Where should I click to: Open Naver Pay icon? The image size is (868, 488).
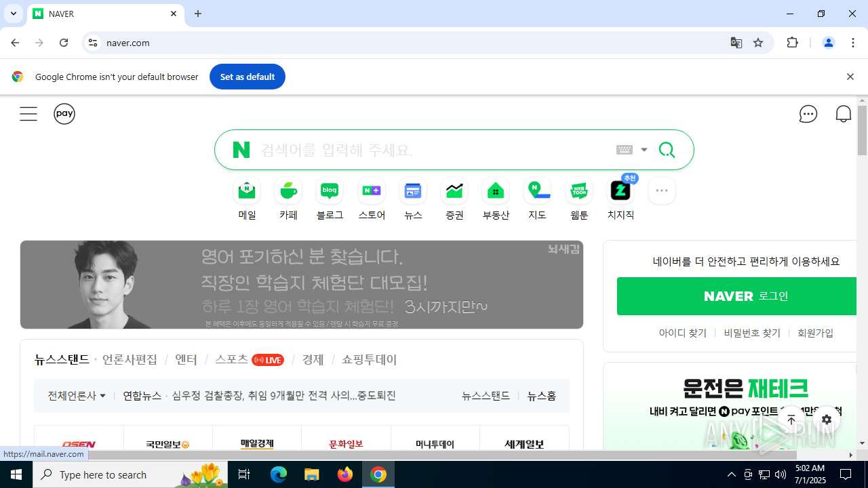click(x=64, y=114)
